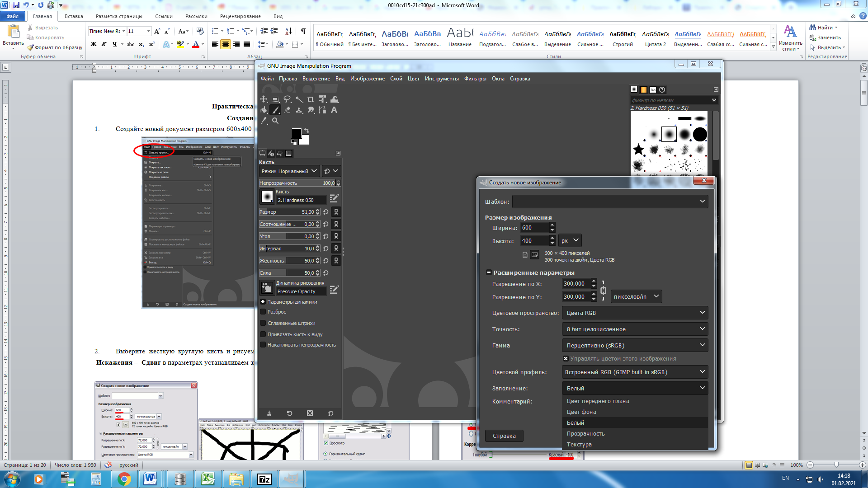The height and width of the screenshot is (488, 868).
Task: Select the Text tool in GIMP
Action: 334,110
